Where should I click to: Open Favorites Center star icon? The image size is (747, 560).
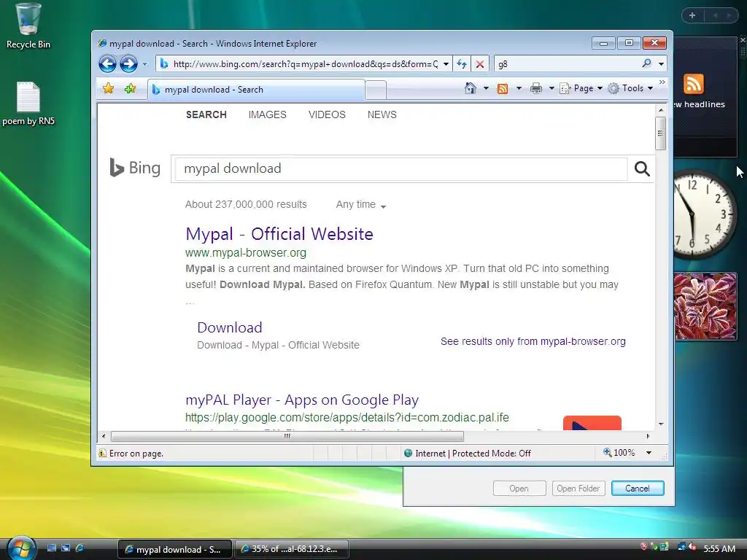pyautogui.click(x=108, y=88)
